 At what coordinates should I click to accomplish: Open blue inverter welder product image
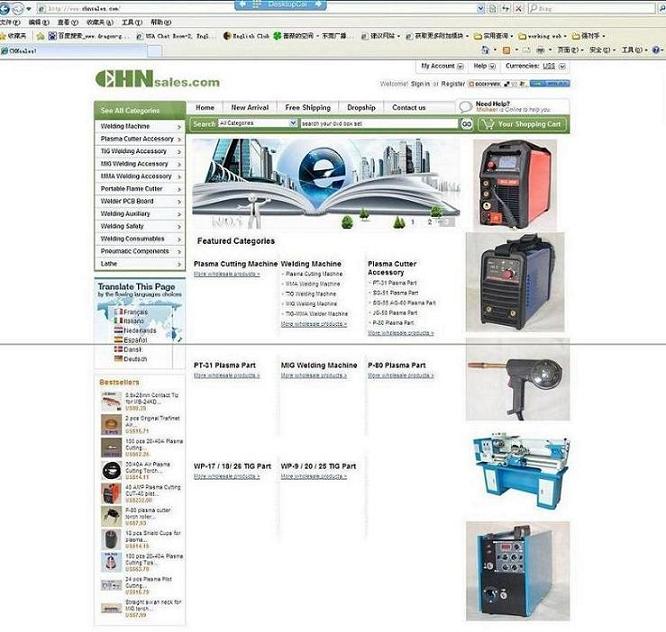coord(515,282)
